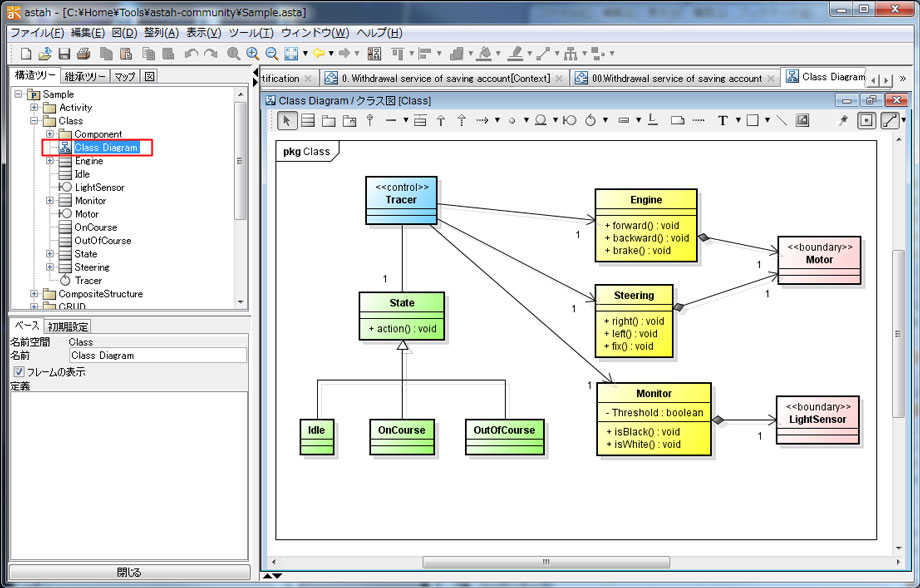This screenshot has width=920, height=588.
Task: Choose the Realization dashed arrow tool
Action: (462, 121)
